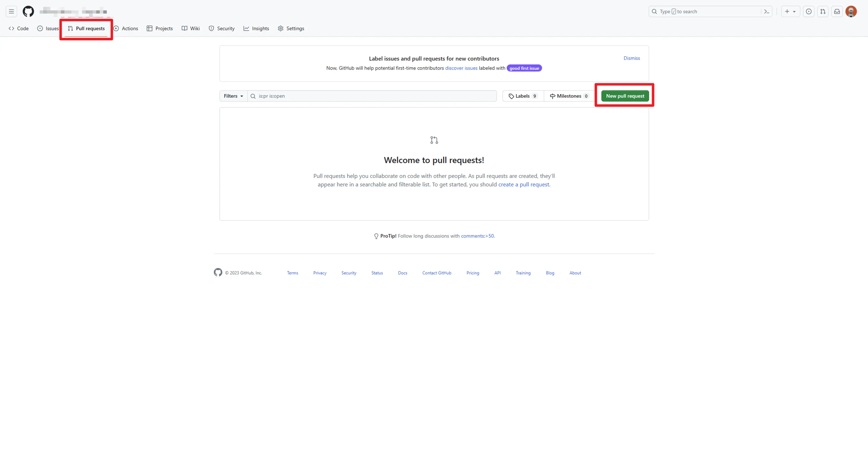Viewport: 868px width, 467px height.
Task: Switch to the Code tab
Action: (x=19, y=28)
